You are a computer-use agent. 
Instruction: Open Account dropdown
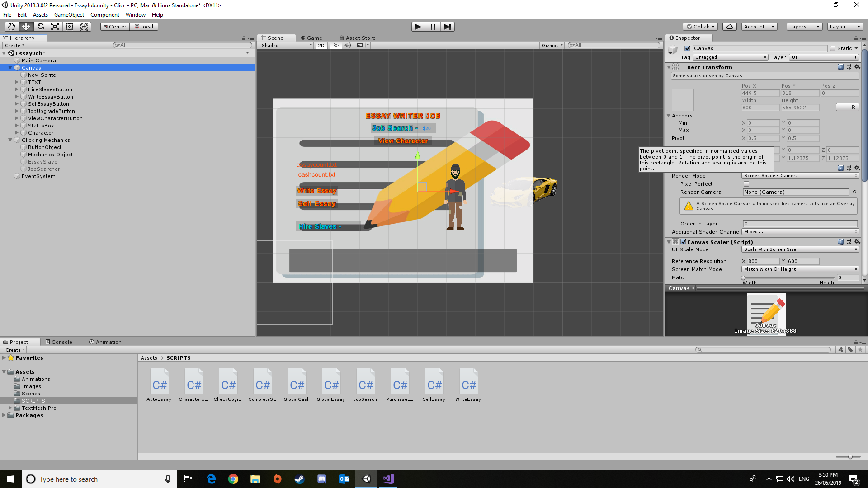[759, 27]
